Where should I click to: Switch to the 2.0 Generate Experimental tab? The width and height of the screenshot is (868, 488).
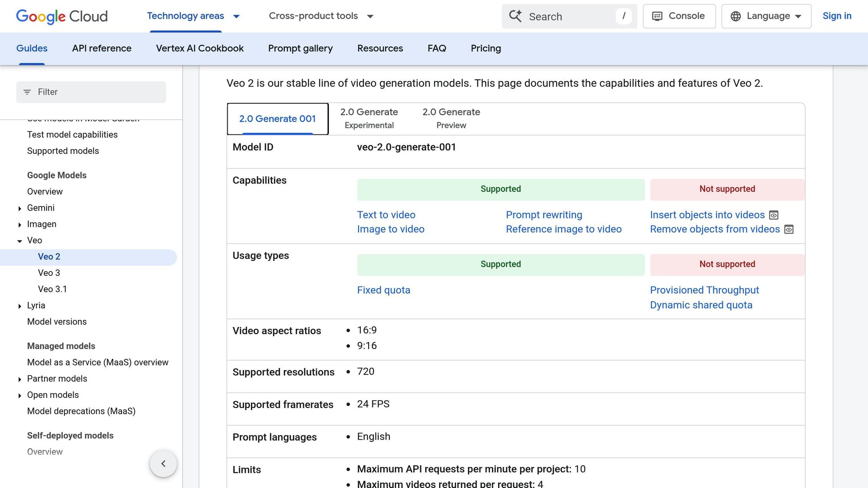coord(369,118)
